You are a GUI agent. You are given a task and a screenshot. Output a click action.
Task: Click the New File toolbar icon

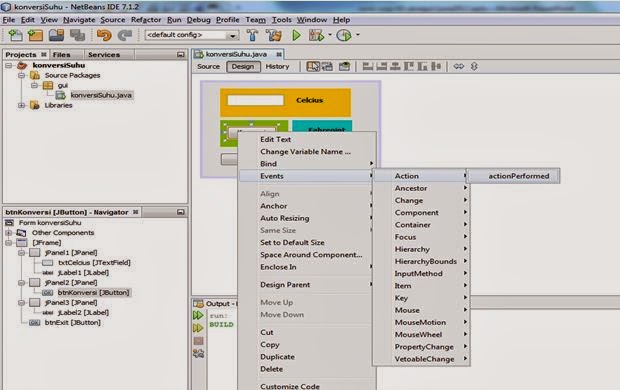pyautogui.click(x=15, y=36)
